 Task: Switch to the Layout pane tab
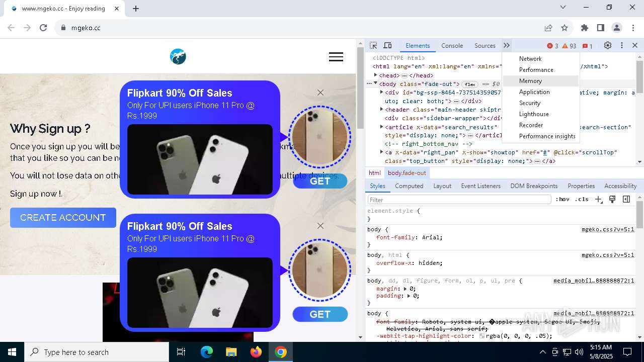point(442,186)
